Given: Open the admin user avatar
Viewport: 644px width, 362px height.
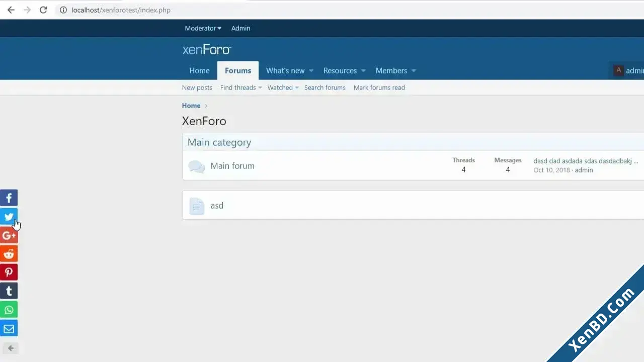Looking at the screenshot, I should tap(619, 71).
